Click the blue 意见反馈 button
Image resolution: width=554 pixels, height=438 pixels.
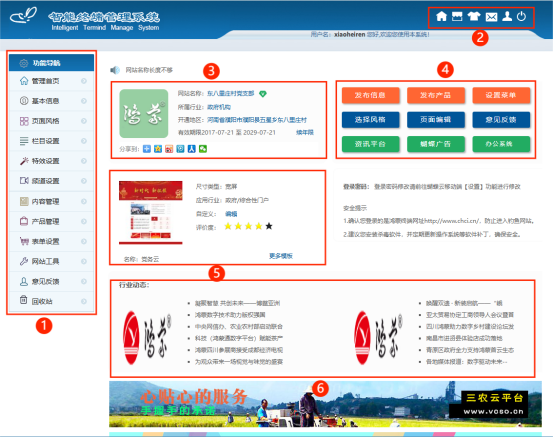(501, 119)
